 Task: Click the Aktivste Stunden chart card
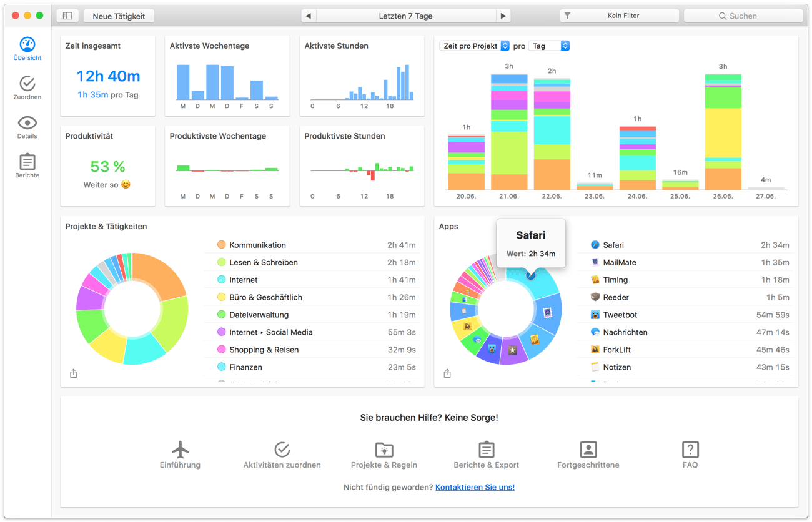pos(362,76)
